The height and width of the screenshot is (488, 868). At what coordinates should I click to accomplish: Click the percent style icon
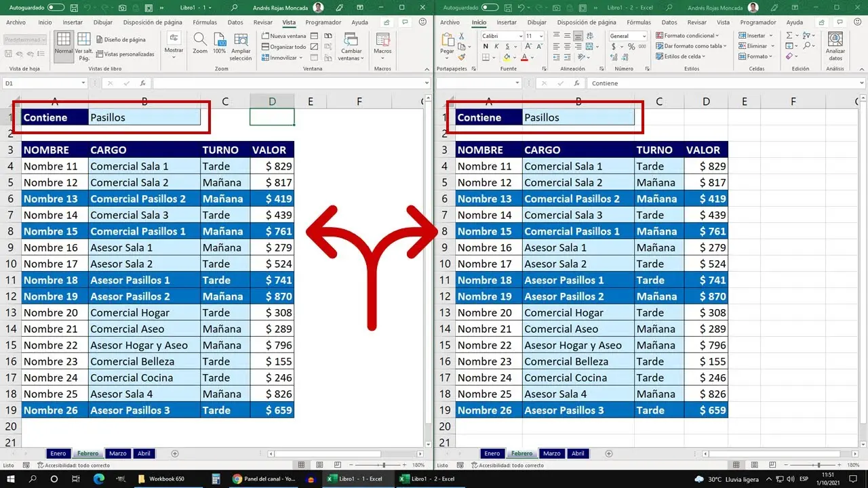(631, 47)
